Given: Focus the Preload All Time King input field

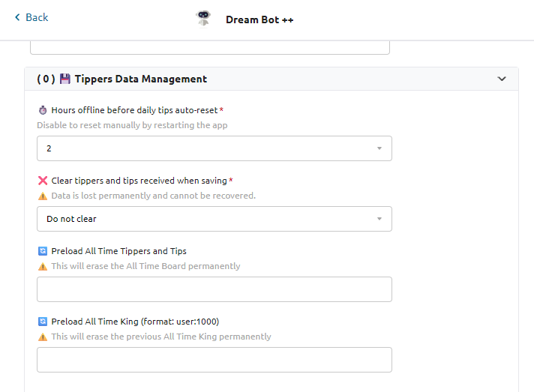Looking at the screenshot, I should coord(214,360).
